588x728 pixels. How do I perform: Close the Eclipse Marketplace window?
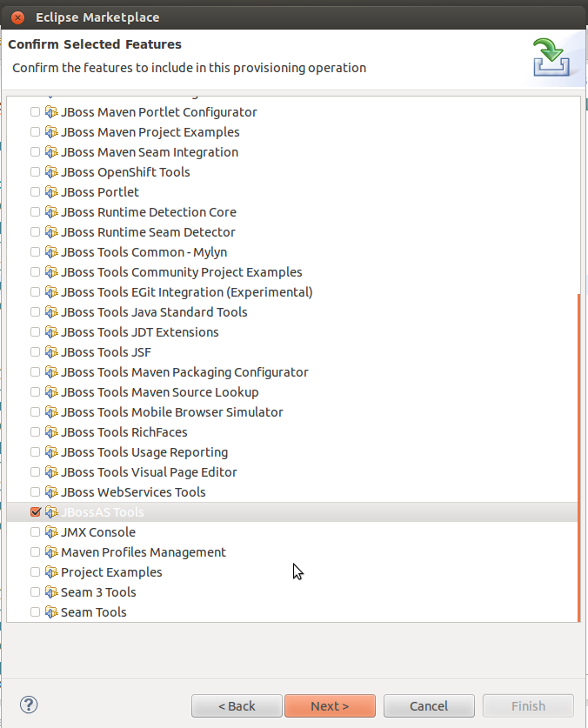[x=17, y=17]
